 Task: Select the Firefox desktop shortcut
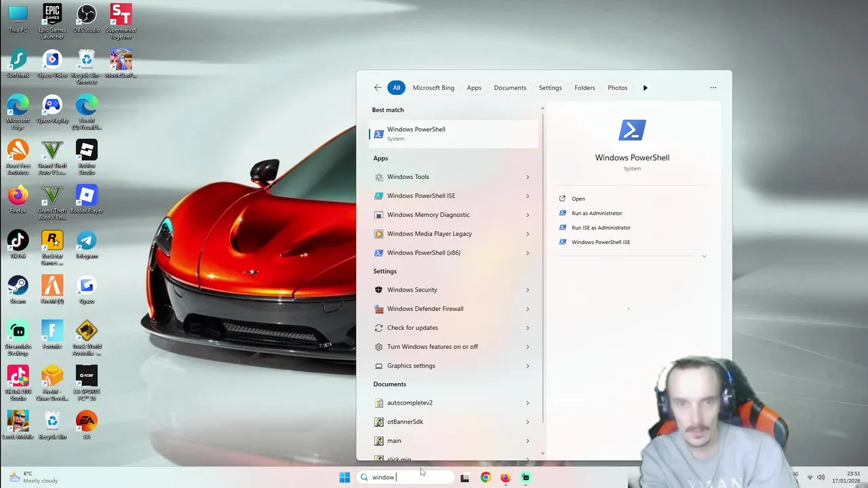tap(18, 199)
